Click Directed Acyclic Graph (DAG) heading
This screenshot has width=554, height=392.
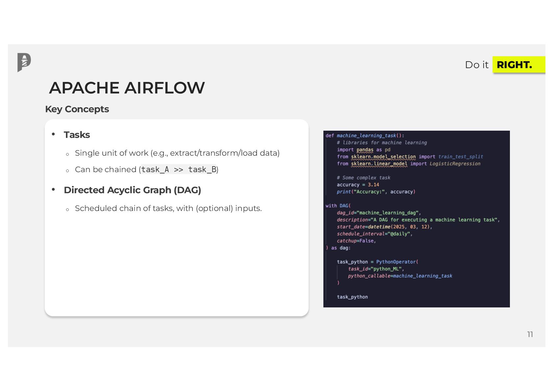coord(132,190)
